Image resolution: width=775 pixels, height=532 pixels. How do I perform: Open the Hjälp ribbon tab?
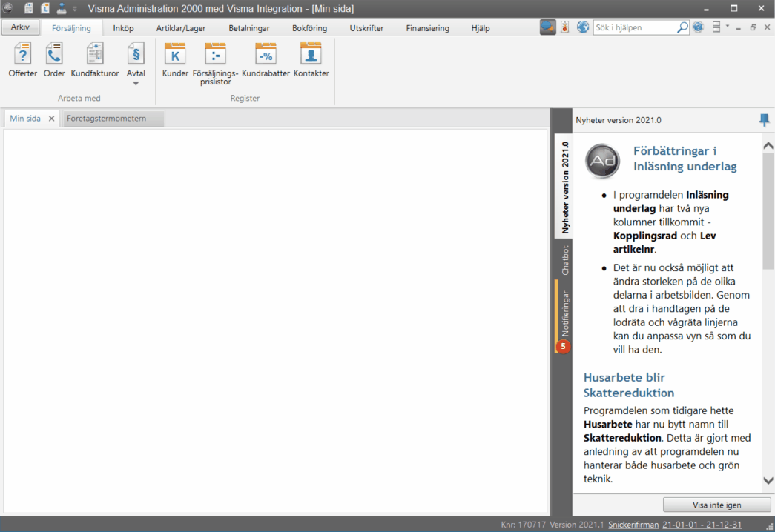pyautogui.click(x=481, y=28)
